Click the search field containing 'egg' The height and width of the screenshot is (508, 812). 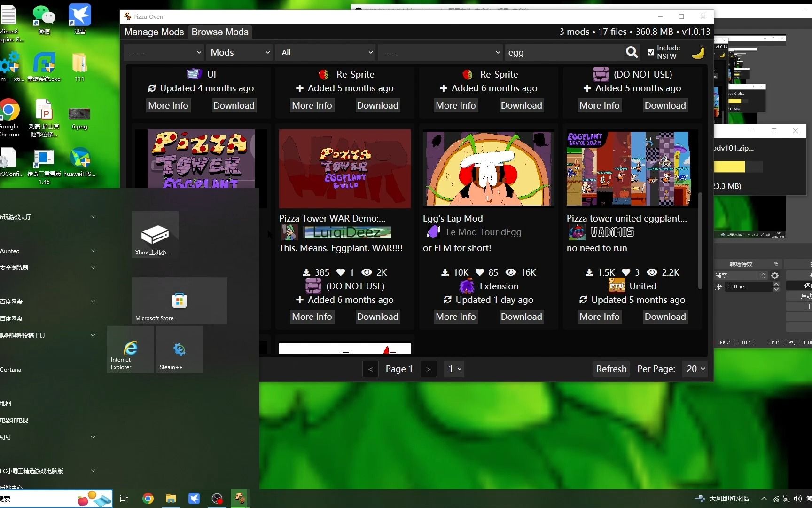point(564,52)
